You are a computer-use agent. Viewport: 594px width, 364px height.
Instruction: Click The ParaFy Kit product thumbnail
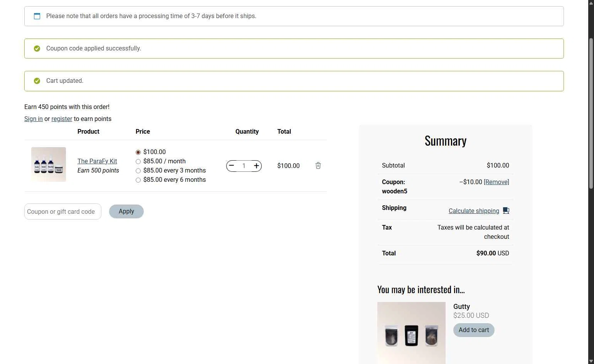[49, 164]
